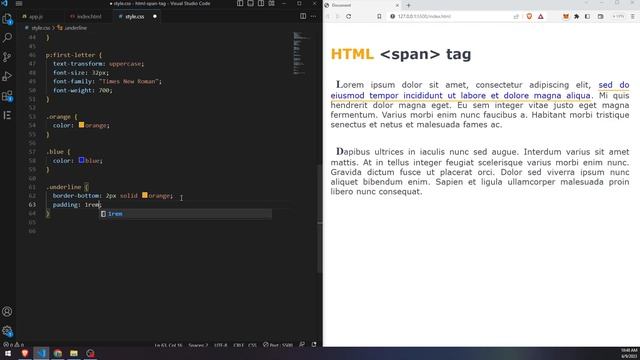
Task: Open Customize Layout in title bar
Action: [271, 3]
